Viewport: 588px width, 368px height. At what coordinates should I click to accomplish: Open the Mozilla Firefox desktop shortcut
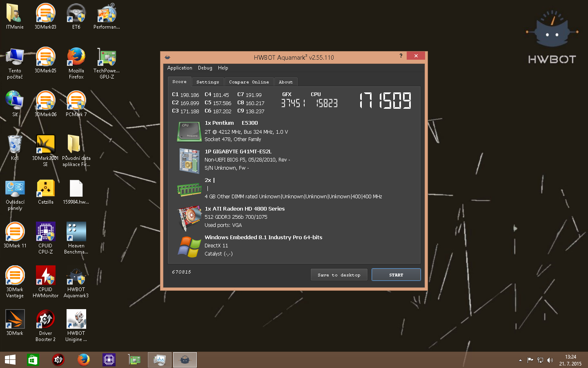76,63
